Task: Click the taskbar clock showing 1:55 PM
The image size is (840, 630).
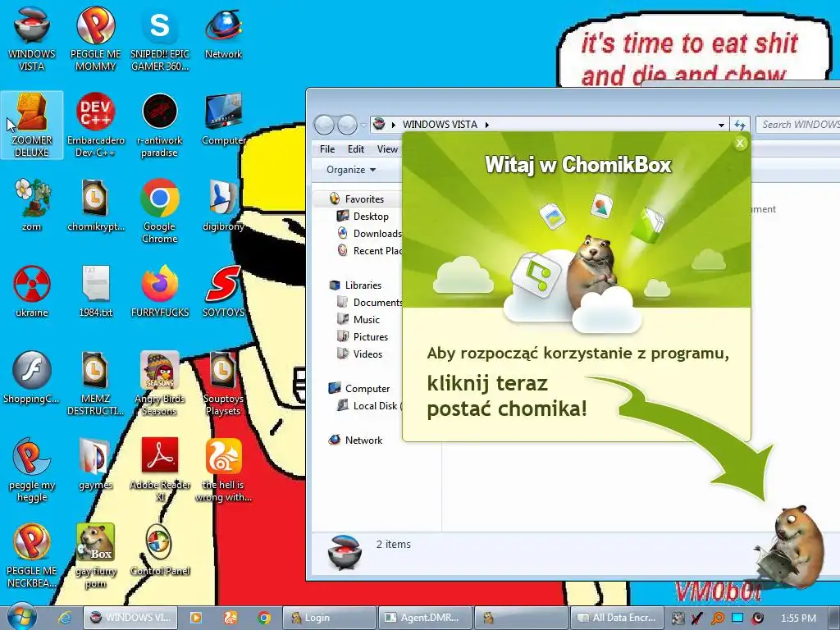Action: pos(798,618)
